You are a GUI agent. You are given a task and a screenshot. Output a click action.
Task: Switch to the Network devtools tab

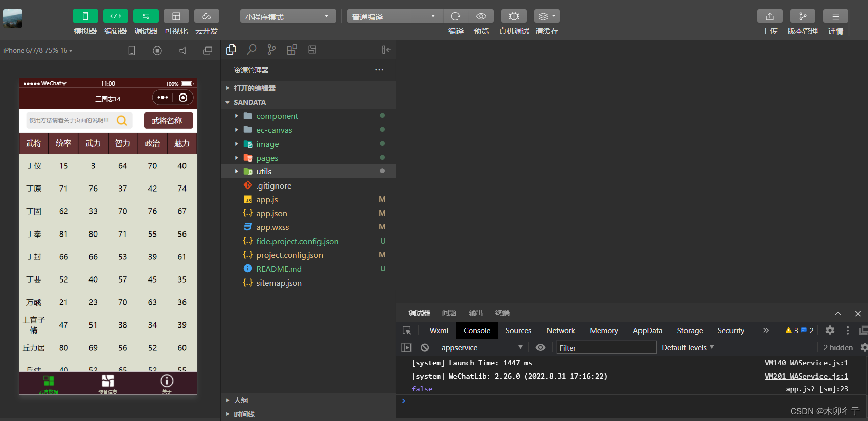pyautogui.click(x=561, y=330)
